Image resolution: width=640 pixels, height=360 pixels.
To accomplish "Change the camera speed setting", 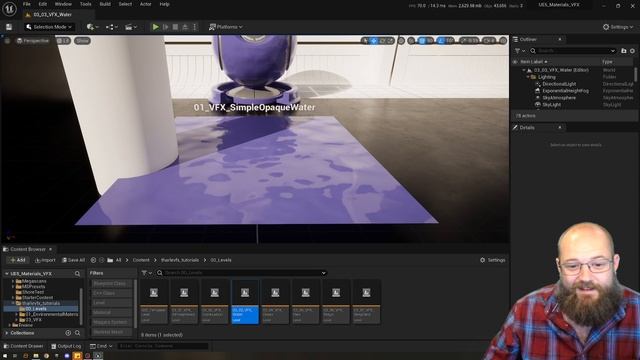I will coord(489,41).
